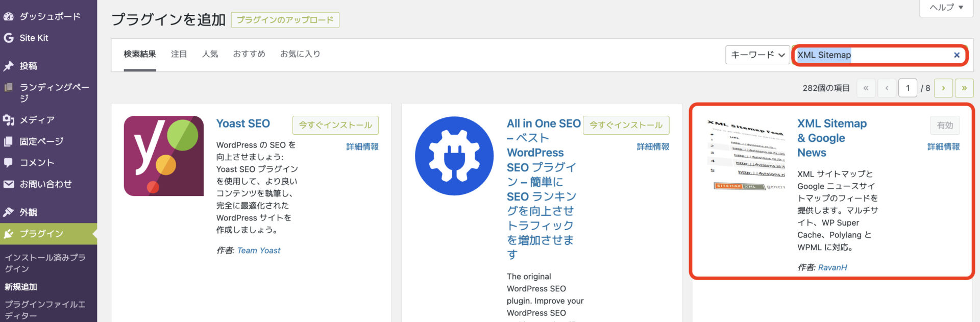
Task: Select 新規追加 in plugin submenu
Action: [21, 287]
